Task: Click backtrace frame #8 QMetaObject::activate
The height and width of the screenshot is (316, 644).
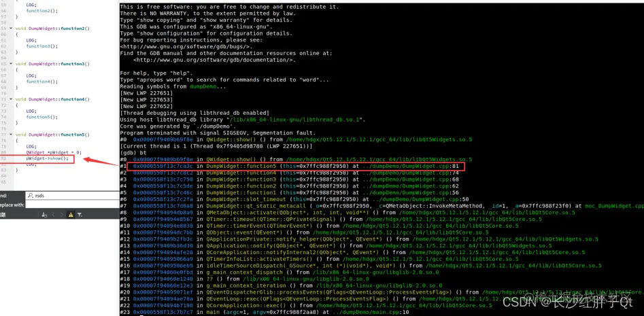Action: click(348, 213)
